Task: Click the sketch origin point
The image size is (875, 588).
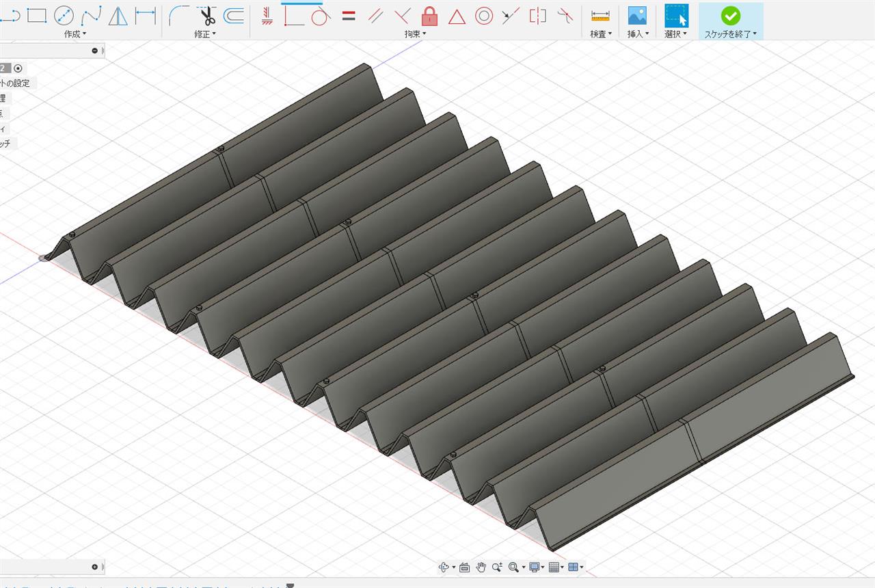Action: [44, 258]
